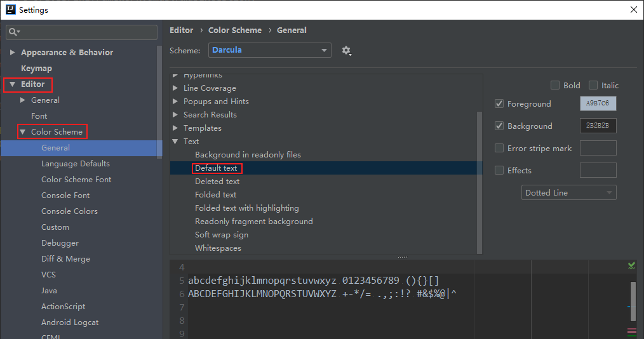644x339 pixels.
Task: Select Background in readonly files
Action: point(248,155)
